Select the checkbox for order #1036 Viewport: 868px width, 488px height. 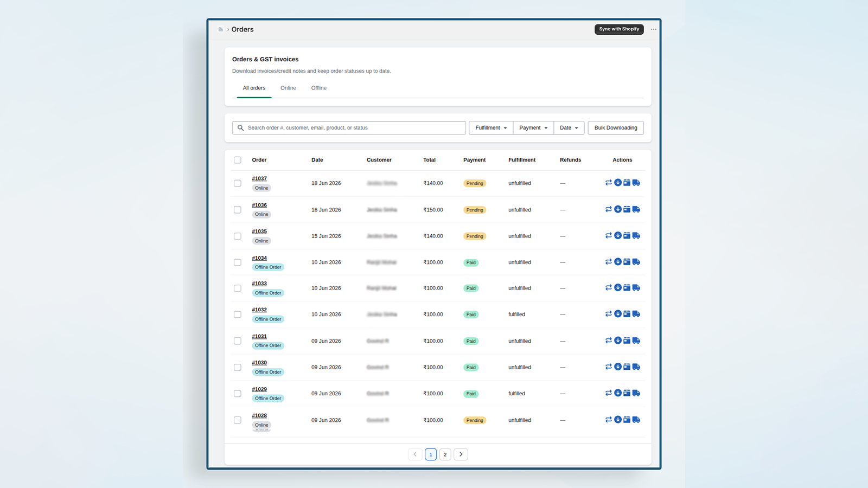pos(238,210)
